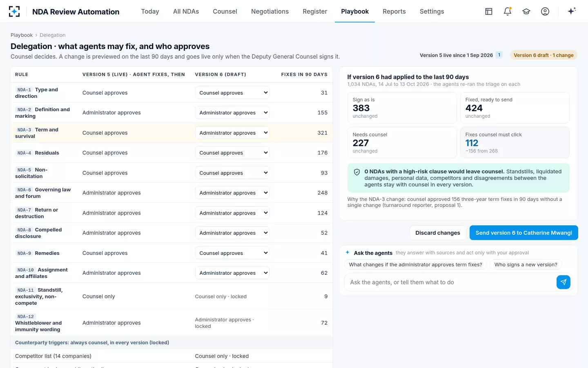This screenshot has height=368, width=588.
Task: Open the user account icon
Action: click(545, 11)
